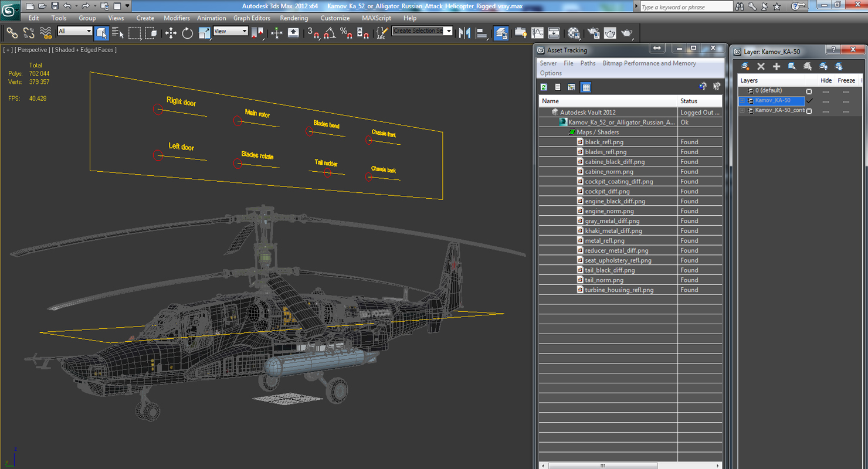868x469 pixels.
Task: Open the MAXScript menu
Action: tap(377, 18)
